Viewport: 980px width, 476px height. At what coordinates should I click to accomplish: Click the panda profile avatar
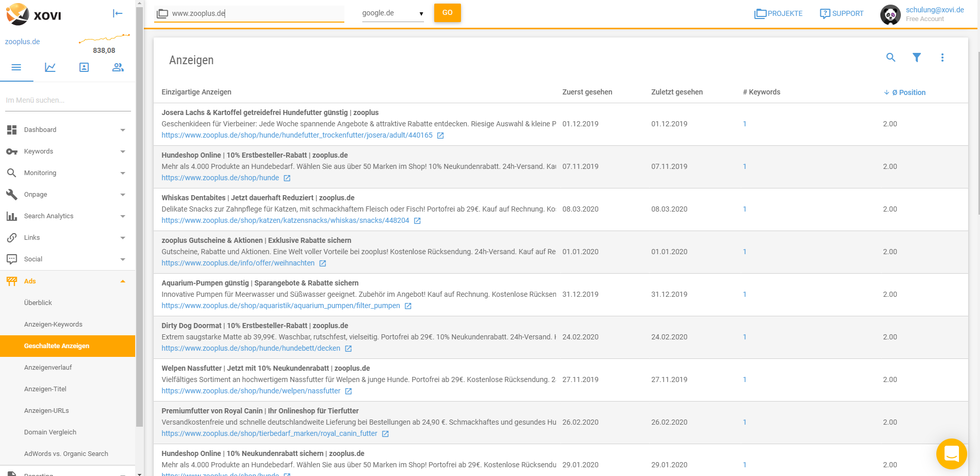point(890,15)
